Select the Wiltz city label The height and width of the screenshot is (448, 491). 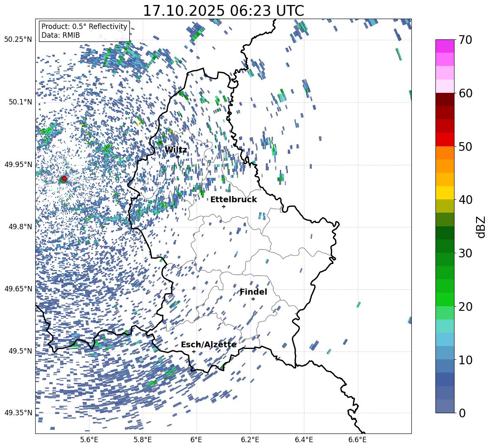[176, 150]
